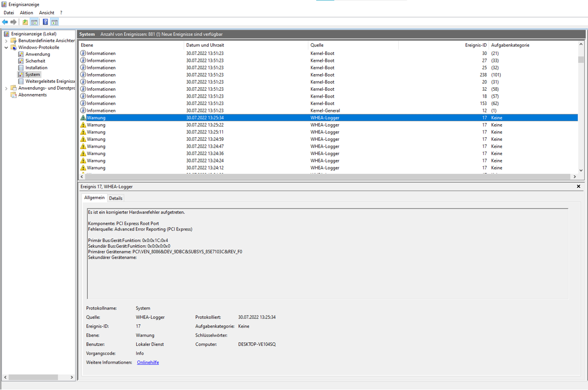
Task: Select the Anwendung log in tree
Action: (x=37, y=54)
